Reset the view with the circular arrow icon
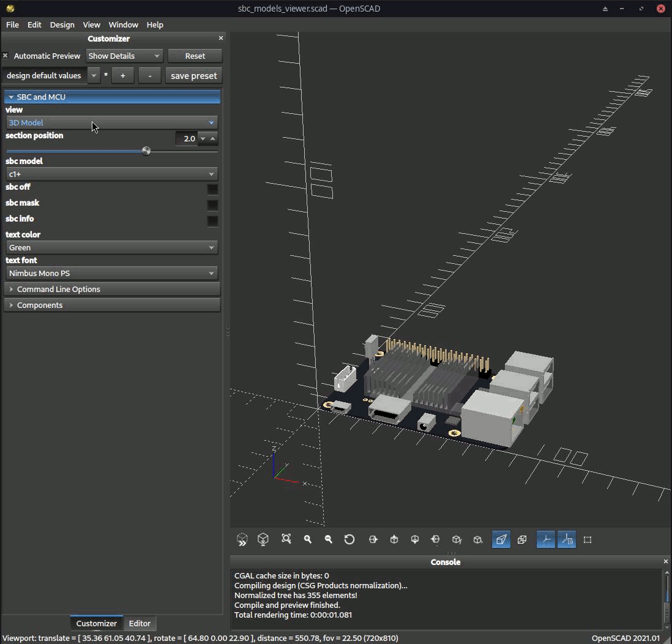 click(x=349, y=539)
